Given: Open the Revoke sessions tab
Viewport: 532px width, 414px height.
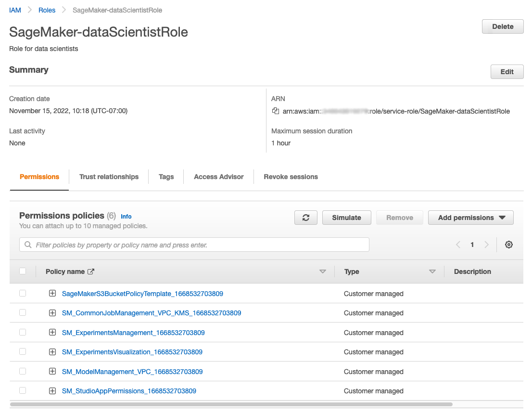Looking at the screenshot, I should 291,177.
